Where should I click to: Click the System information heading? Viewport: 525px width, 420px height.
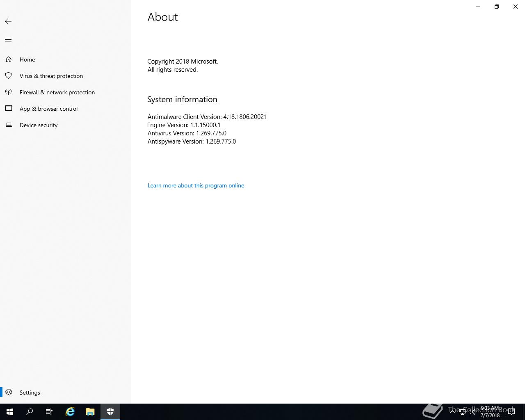(182, 99)
